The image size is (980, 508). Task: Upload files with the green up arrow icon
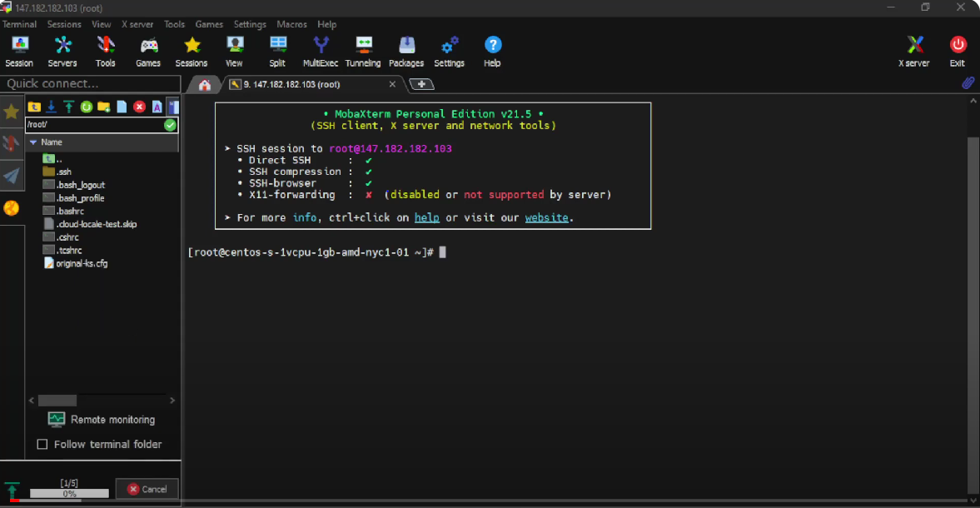(69, 107)
